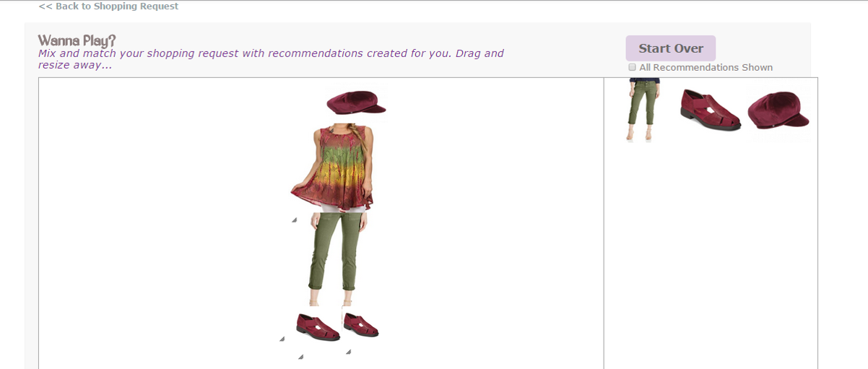This screenshot has height=369, width=868.
Task: Click empty area of recommendations panel
Action: pyautogui.click(x=711, y=253)
